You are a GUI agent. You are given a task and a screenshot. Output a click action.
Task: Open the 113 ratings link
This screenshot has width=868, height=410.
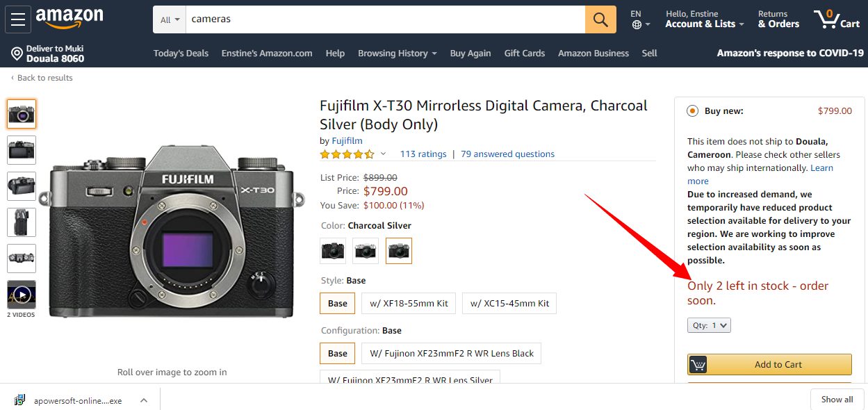point(423,154)
